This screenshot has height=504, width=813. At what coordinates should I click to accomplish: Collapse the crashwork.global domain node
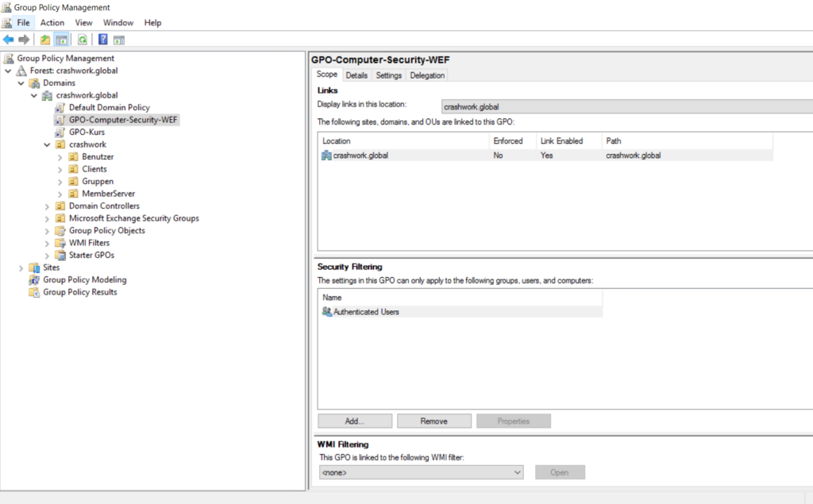coord(34,95)
